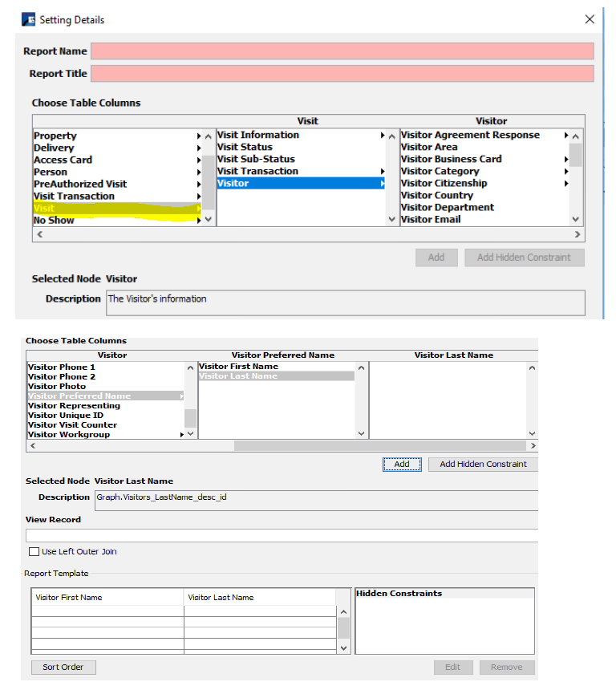Image resolution: width=616 pixels, height=686 pixels.
Task: Click the scroll-right arrow of the upper horizontal scrollbar
Action: tap(577, 234)
